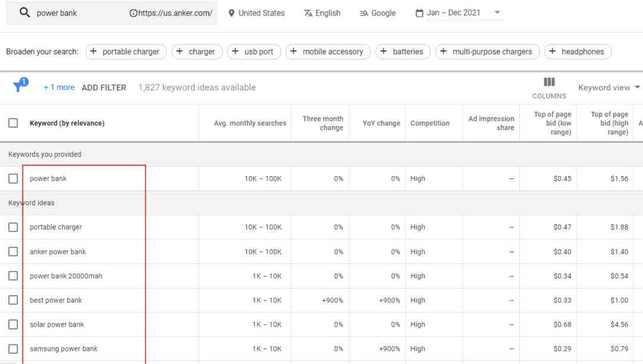Check the portable charger keyword row
This screenshot has height=364, width=643.
click(13, 227)
